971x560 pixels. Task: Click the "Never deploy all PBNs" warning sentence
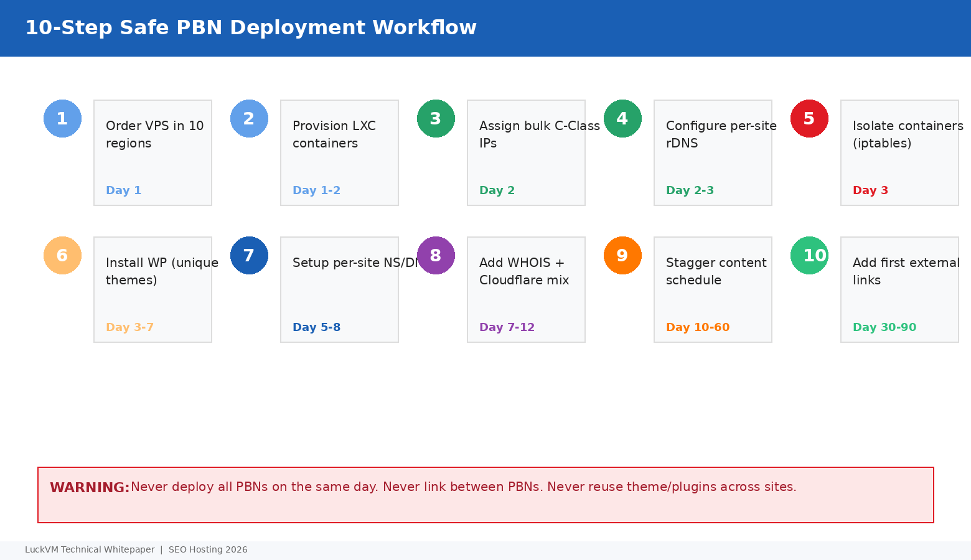tap(464, 487)
